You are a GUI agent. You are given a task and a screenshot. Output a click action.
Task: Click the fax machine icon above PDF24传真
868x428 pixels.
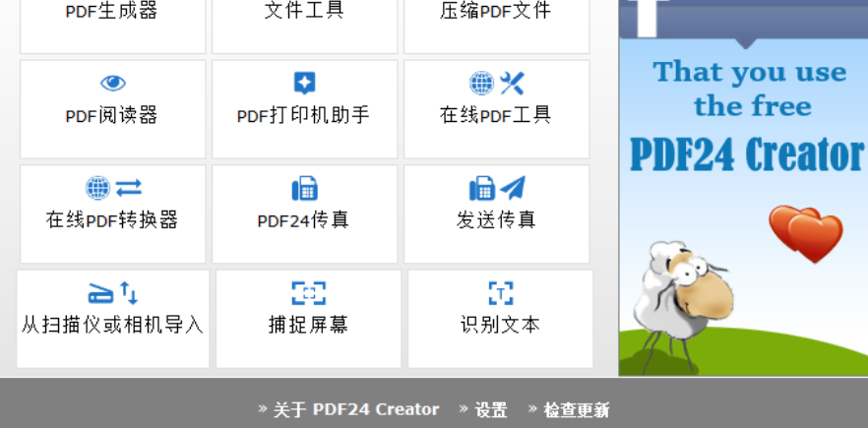[x=304, y=188]
